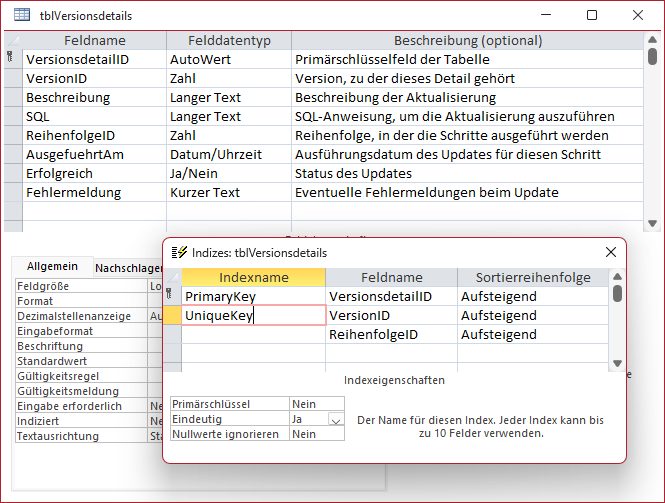Click Langer Text data type of SQL row

[229, 117]
